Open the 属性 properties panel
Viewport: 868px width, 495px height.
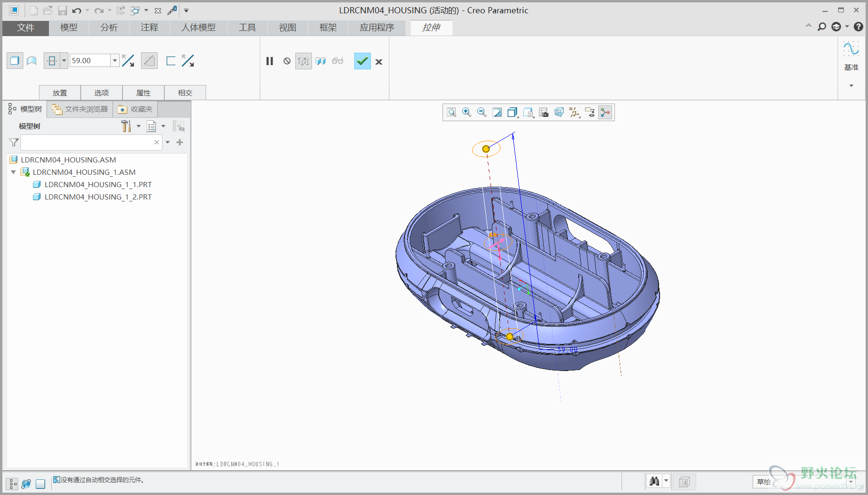(143, 93)
